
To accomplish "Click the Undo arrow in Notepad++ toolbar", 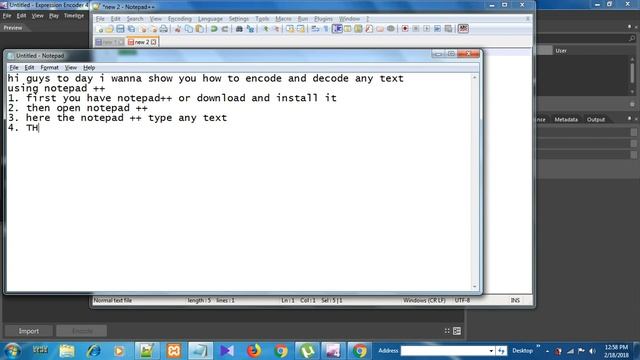I will [214, 29].
